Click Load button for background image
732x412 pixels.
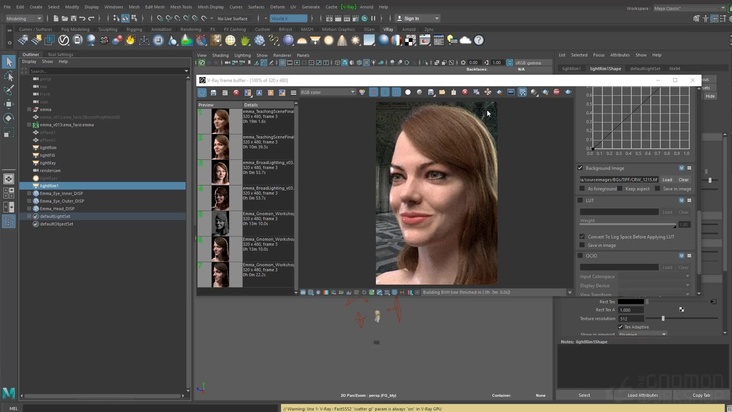[x=667, y=180]
